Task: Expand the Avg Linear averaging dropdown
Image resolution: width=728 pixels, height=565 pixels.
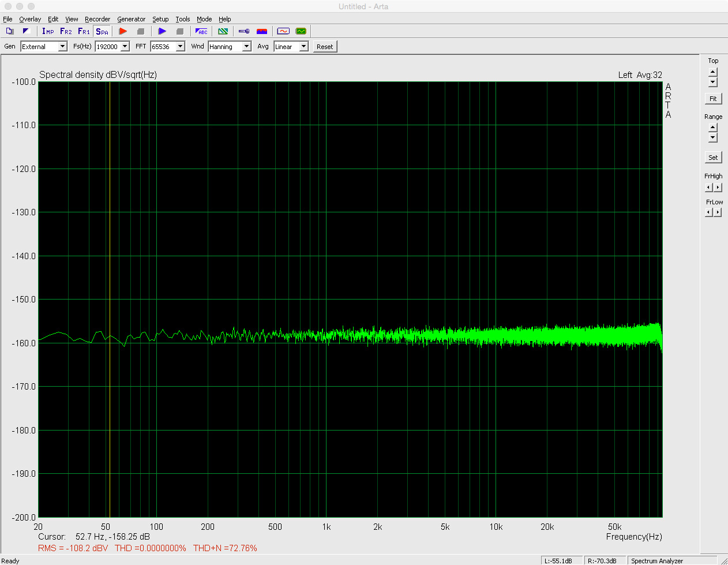Action: tap(304, 47)
